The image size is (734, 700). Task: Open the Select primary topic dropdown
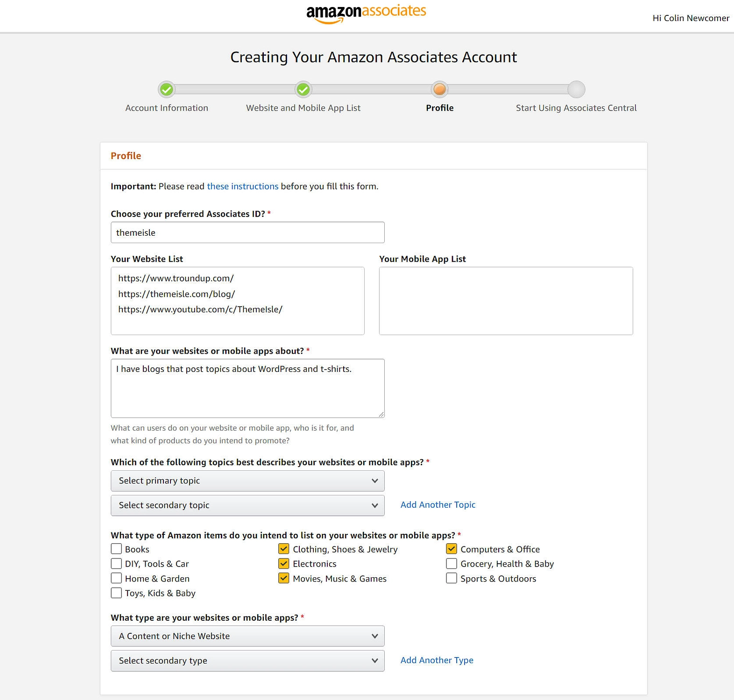[247, 481]
